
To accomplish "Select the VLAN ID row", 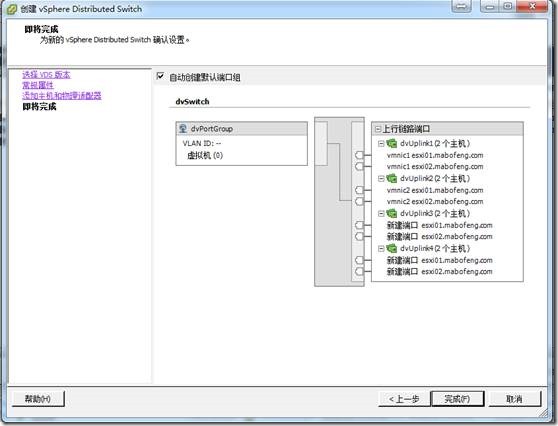I will coord(202,143).
